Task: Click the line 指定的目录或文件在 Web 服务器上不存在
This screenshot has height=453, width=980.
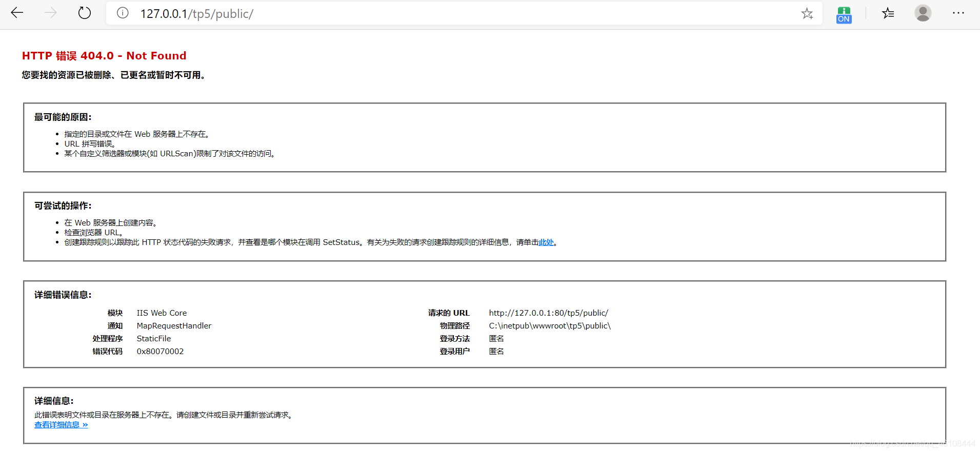Action: 136,134
